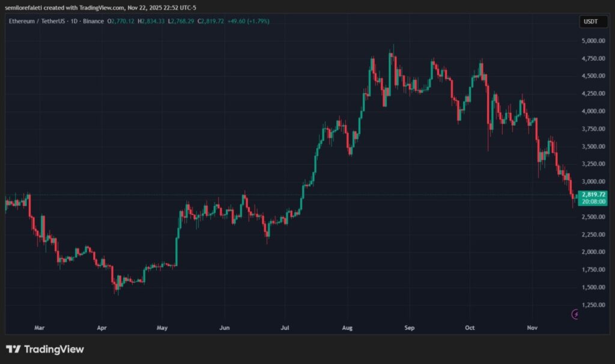Click the Sep label on time axis
The width and height of the screenshot is (615, 364).
[x=410, y=328]
